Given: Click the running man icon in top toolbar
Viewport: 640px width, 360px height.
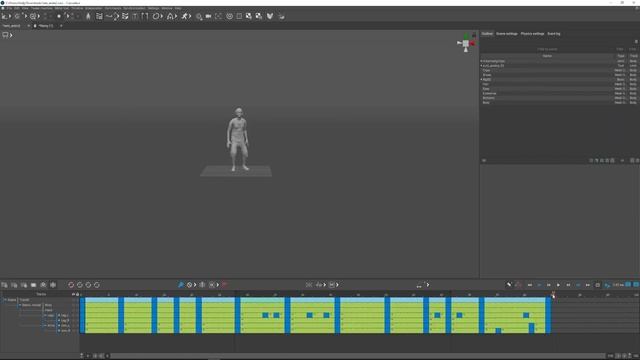Looking at the screenshot, I should pyautogui.click(x=184, y=16).
